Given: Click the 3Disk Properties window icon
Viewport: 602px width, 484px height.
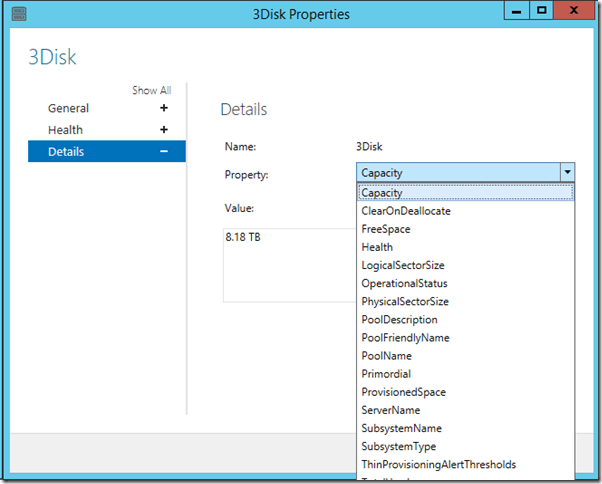Looking at the screenshot, I should (19, 12).
